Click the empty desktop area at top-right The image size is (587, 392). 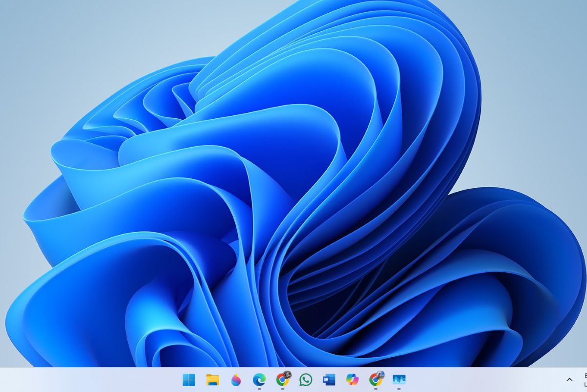(538, 49)
